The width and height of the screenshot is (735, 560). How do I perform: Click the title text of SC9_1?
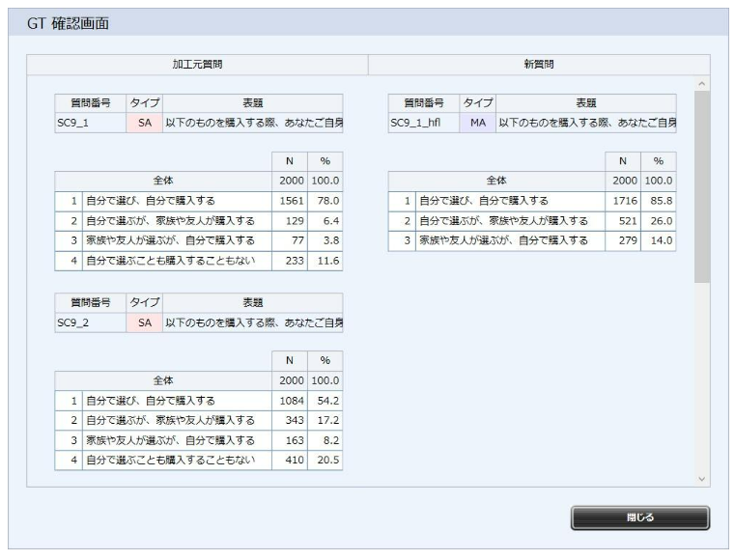click(253, 123)
